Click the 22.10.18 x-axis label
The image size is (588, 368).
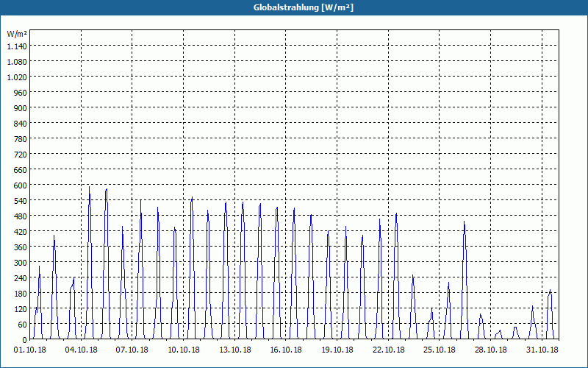point(389,350)
